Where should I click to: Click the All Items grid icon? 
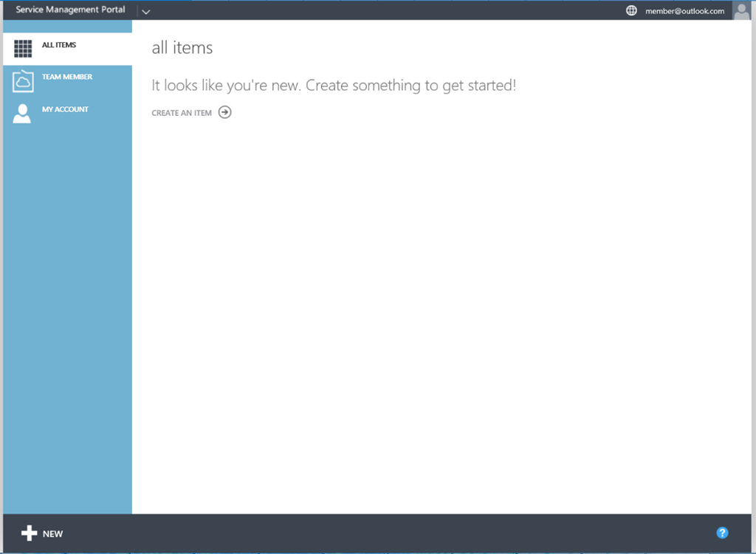tap(23, 49)
